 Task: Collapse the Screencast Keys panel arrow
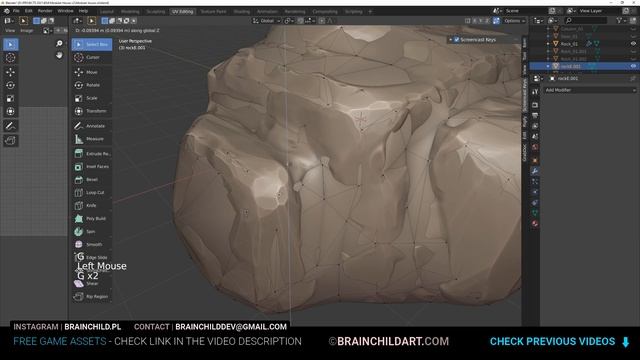[451, 40]
